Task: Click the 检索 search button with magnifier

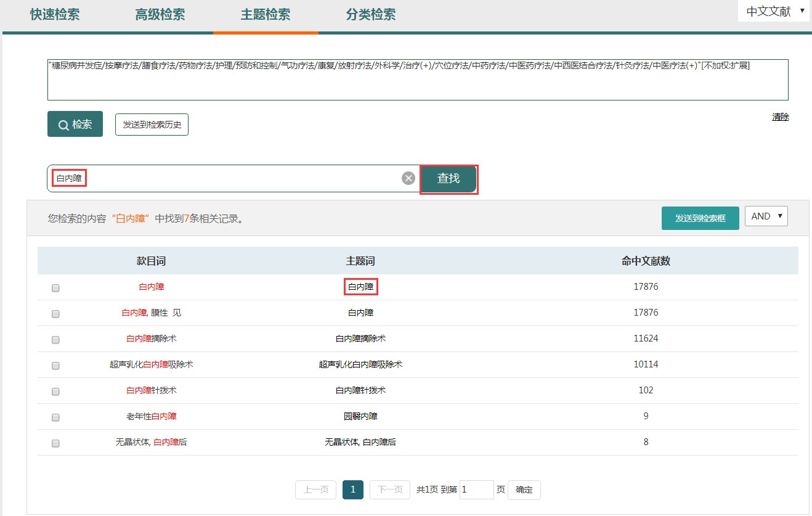Action: [75, 124]
